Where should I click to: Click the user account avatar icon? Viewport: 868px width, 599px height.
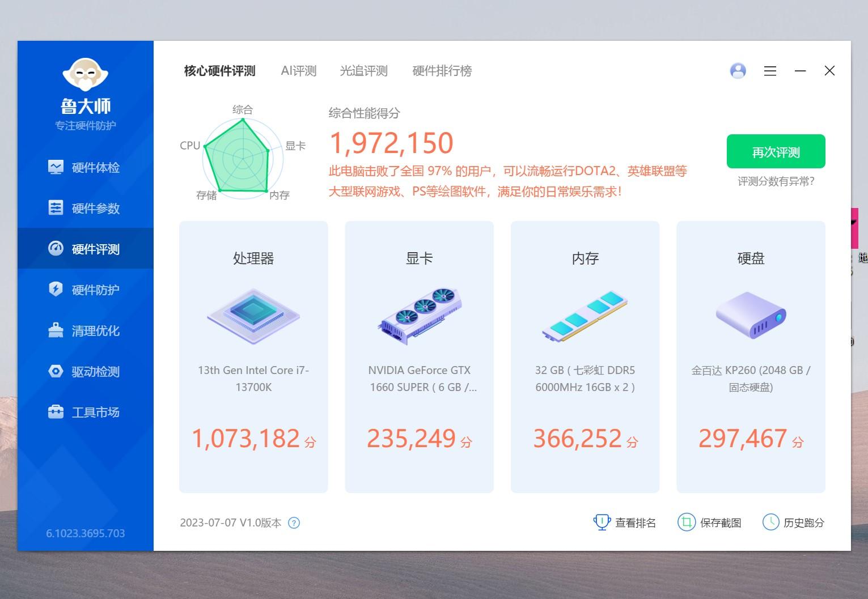(x=738, y=71)
